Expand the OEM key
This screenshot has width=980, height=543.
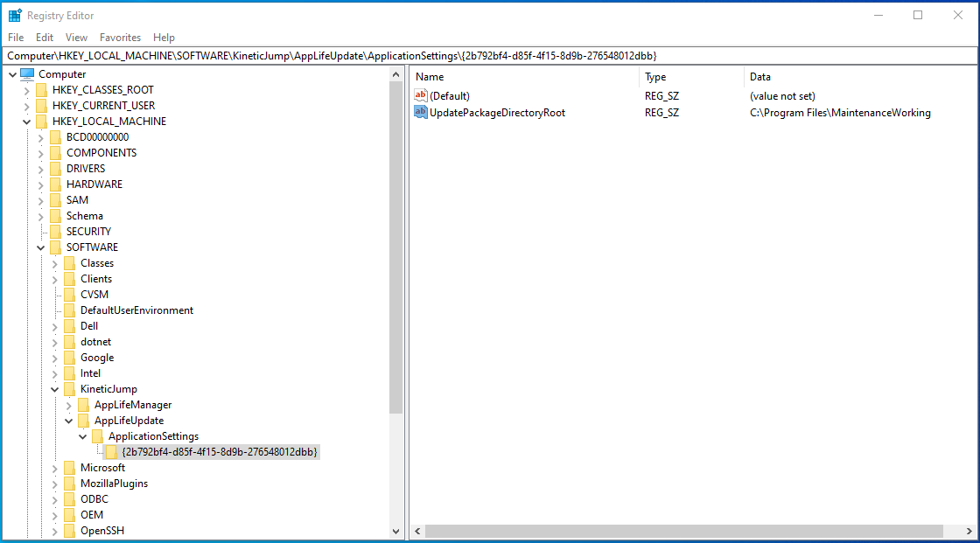[54, 516]
